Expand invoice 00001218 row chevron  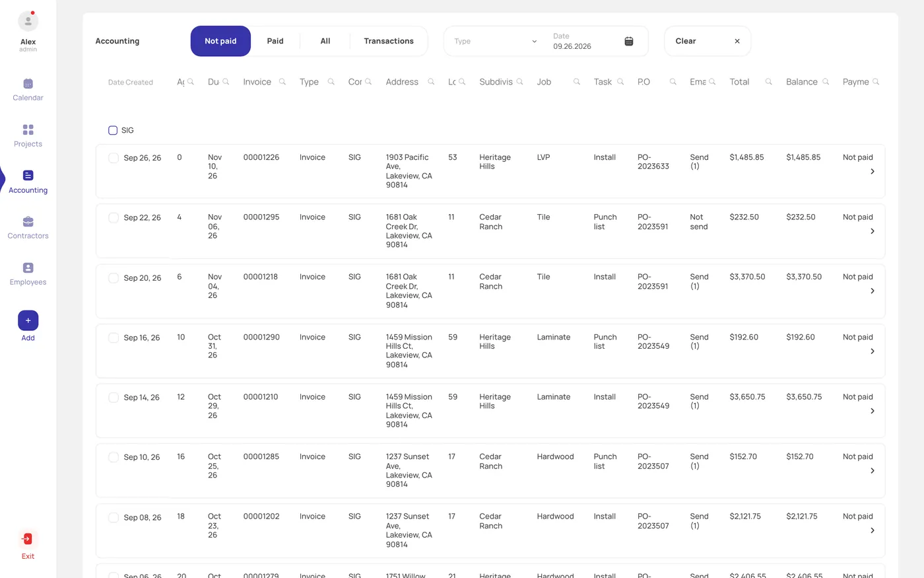(x=873, y=291)
